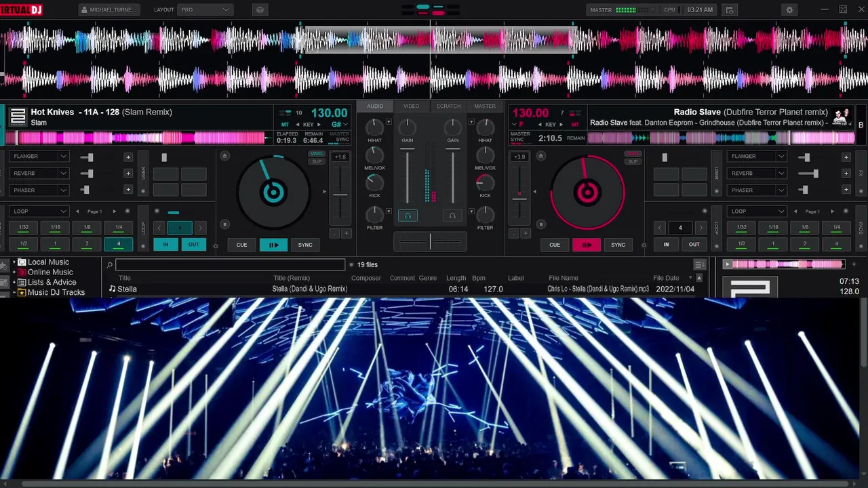Click Hot Knives album cover art
Screen dimensions: 868x488
18,117
